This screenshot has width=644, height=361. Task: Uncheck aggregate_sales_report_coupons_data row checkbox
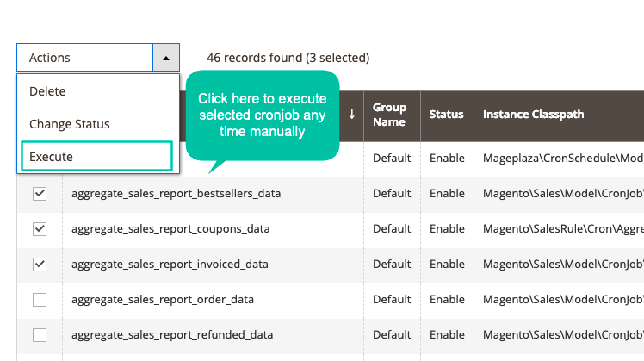(x=40, y=229)
